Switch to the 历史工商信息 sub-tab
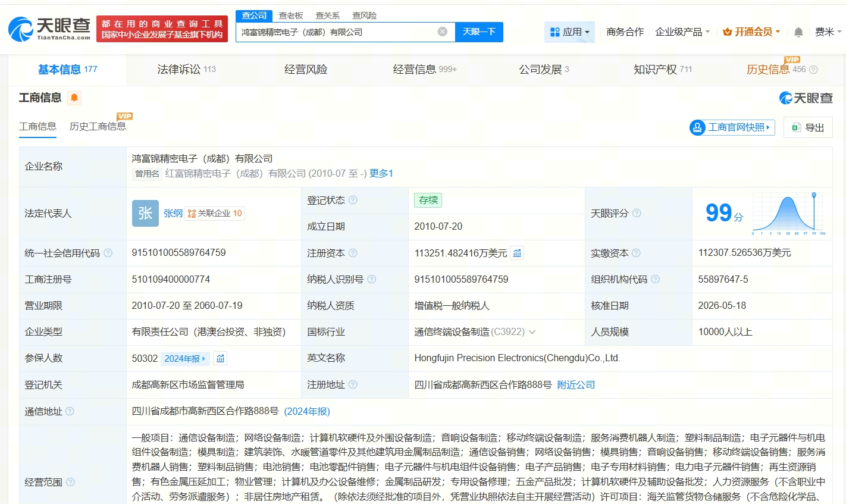The height and width of the screenshot is (504, 846). click(x=98, y=126)
